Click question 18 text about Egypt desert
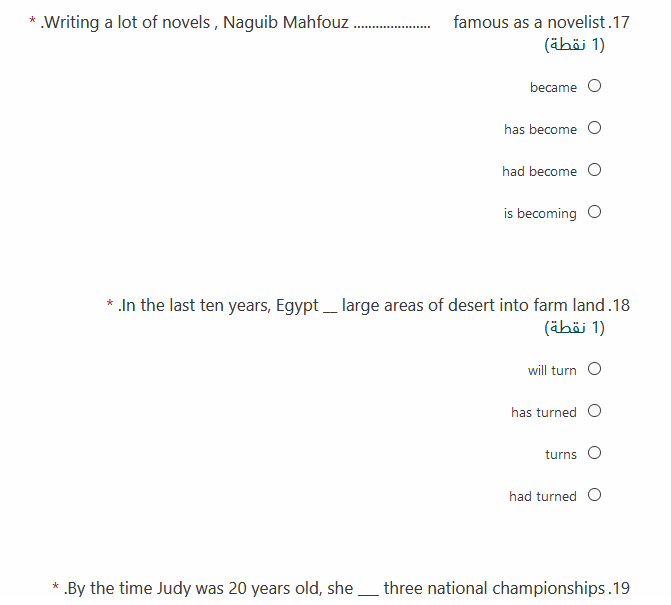 point(374,305)
